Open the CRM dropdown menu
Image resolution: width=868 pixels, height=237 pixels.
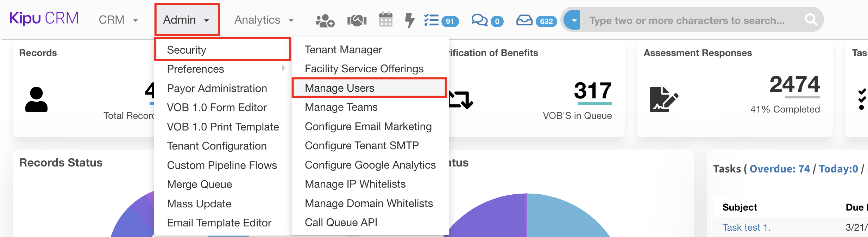[118, 20]
